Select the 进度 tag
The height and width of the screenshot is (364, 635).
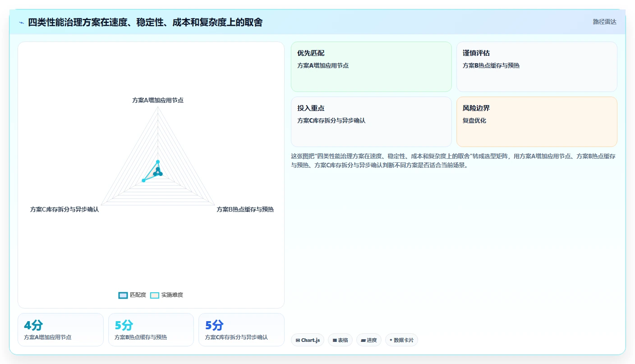(x=369, y=340)
